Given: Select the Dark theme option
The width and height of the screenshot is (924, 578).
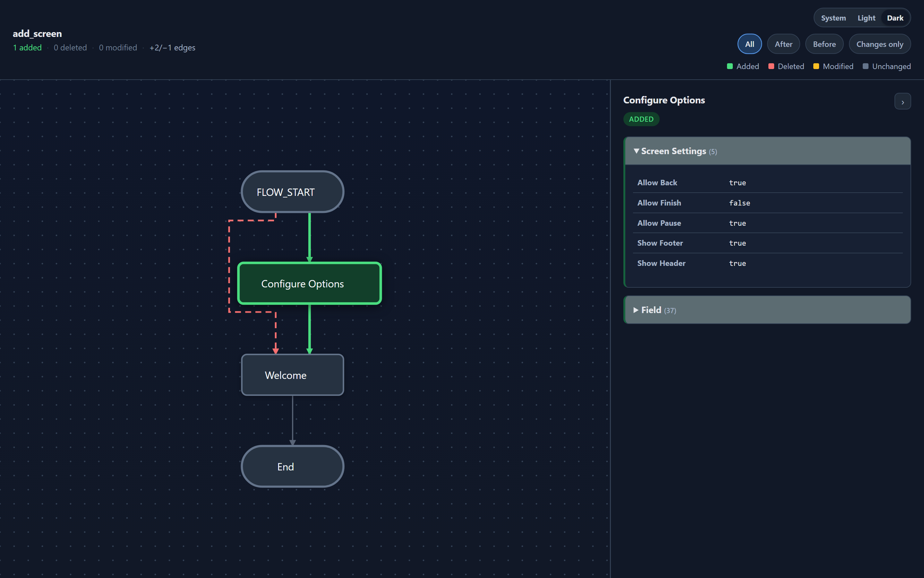Looking at the screenshot, I should tap(895, 18).
